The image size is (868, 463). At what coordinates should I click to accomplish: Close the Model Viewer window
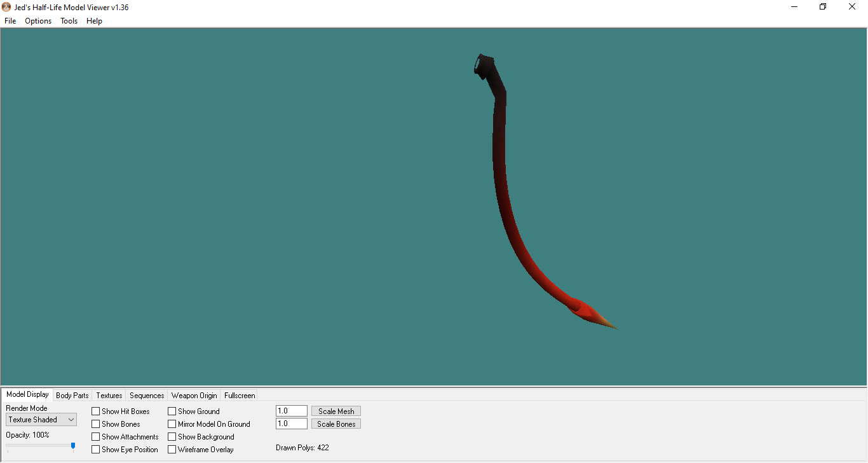[x=852, y=7]
